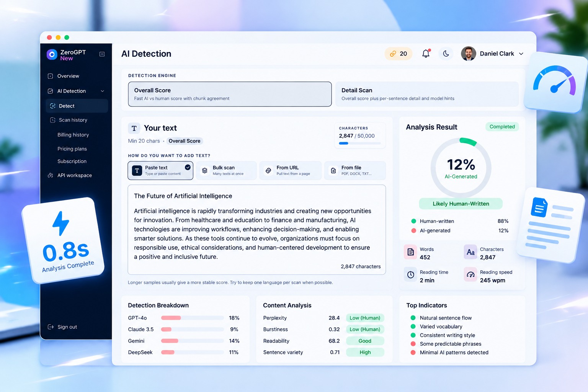Choose the From URL input option
Viewport: 588px width, 392px height.
291,171
